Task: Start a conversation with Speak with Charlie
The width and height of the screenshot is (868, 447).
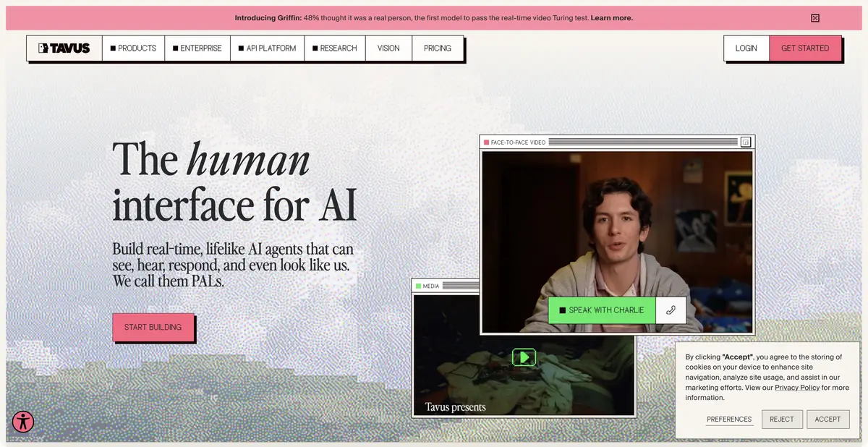Action: tap(602, 310)
